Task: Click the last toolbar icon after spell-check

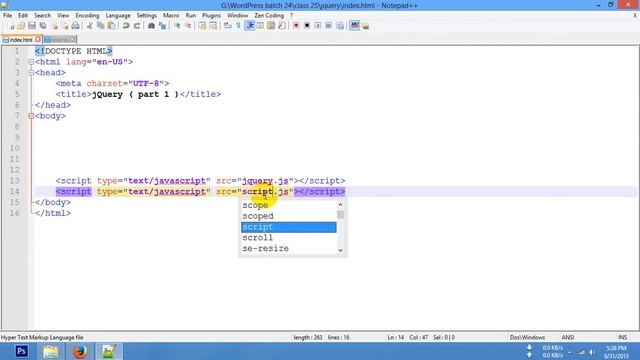Action: coord(365,26)
